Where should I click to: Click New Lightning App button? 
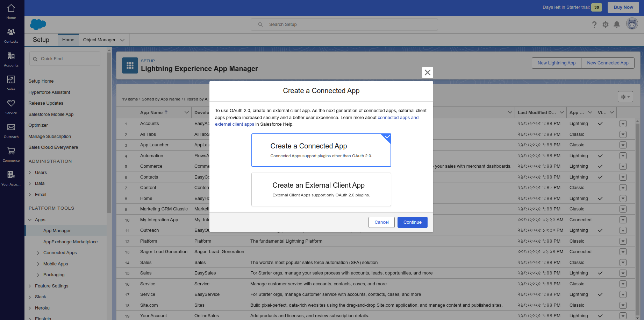coord(557,63)
